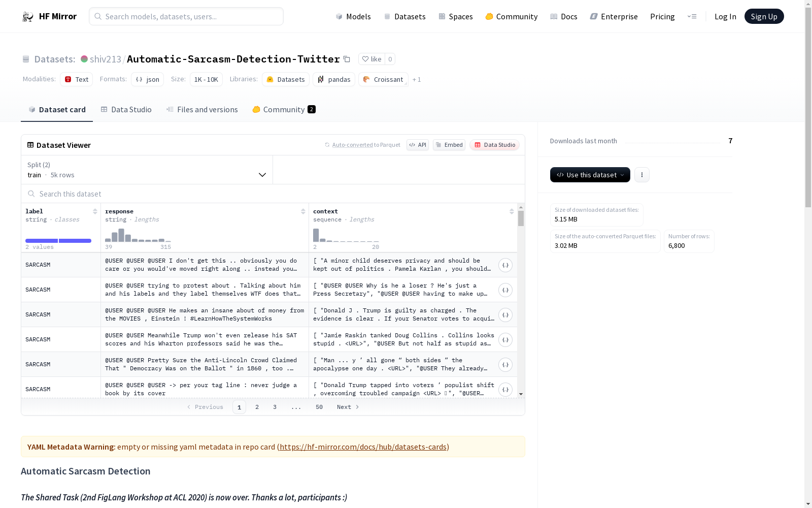The width and height of the screenshot is (812, 508).
Task: Open the API button in Dataset Viewer
Action: coord(418,145)
